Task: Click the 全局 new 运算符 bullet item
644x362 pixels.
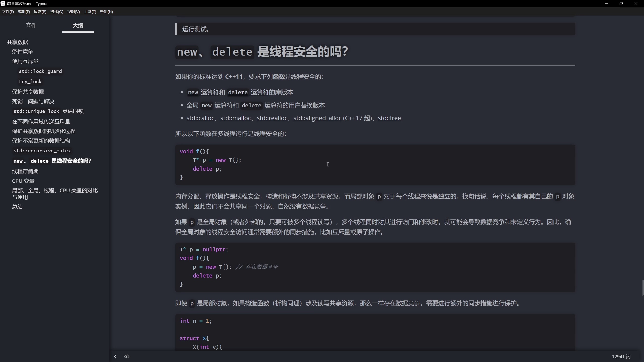Action: (256, 105)
